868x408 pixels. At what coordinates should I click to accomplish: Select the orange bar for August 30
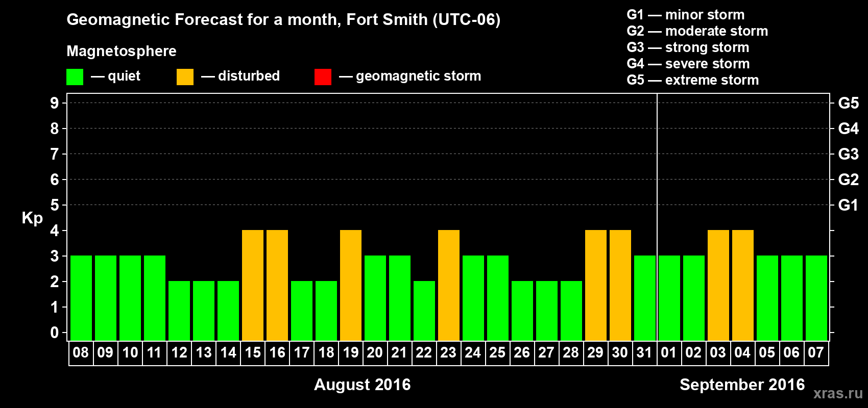tap(620, 285)
